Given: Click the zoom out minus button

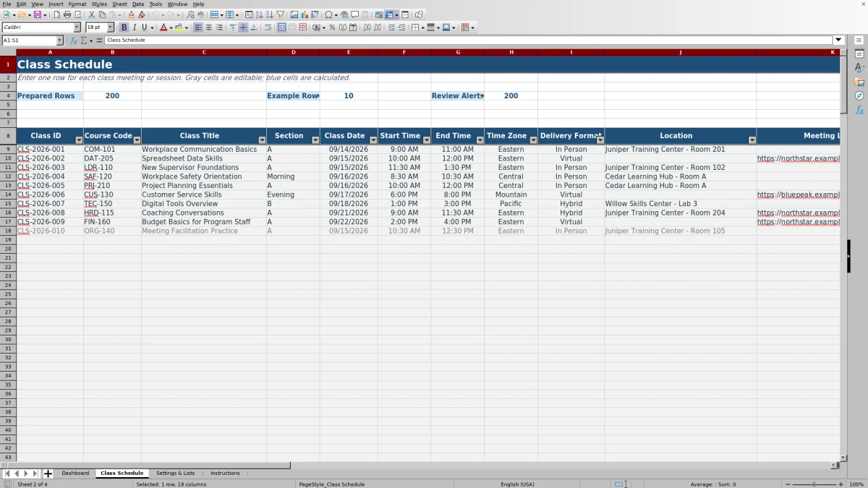Looking at the screenshot, I should [787, 484].
